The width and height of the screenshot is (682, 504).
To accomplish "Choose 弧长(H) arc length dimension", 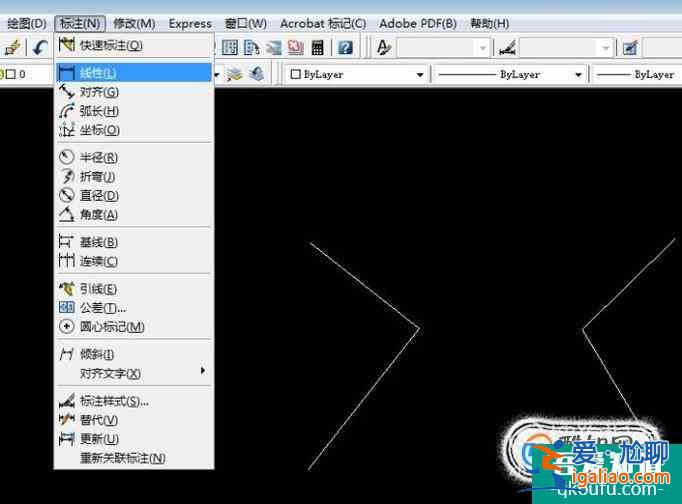I will click(x=134, y=111).
